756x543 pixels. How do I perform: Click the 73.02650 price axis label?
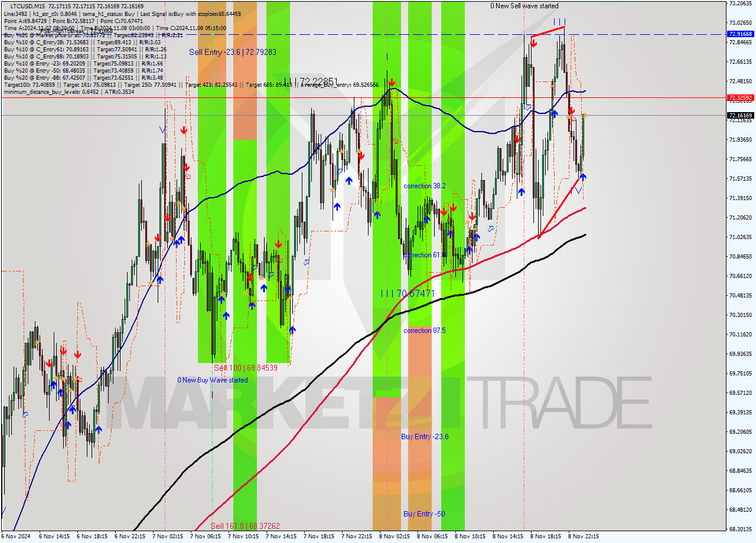click(x=740, y=22)
